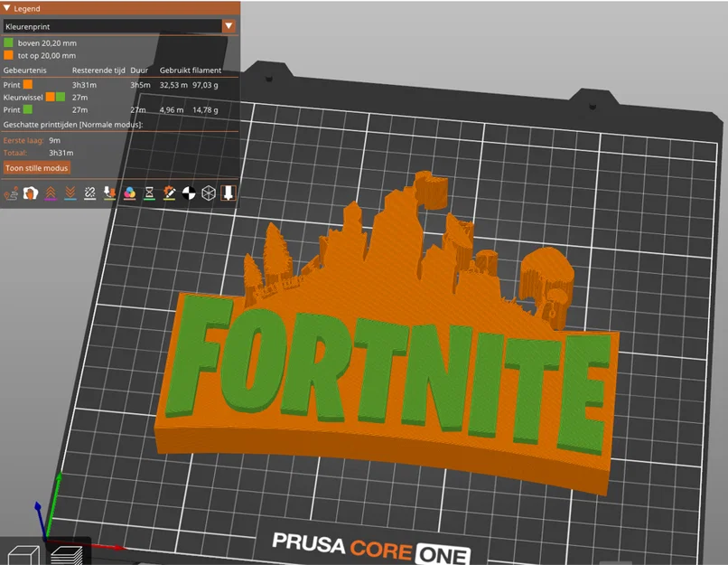Toggle custom G-codes gear-pencil icon
728x565 pixels.
170,193
